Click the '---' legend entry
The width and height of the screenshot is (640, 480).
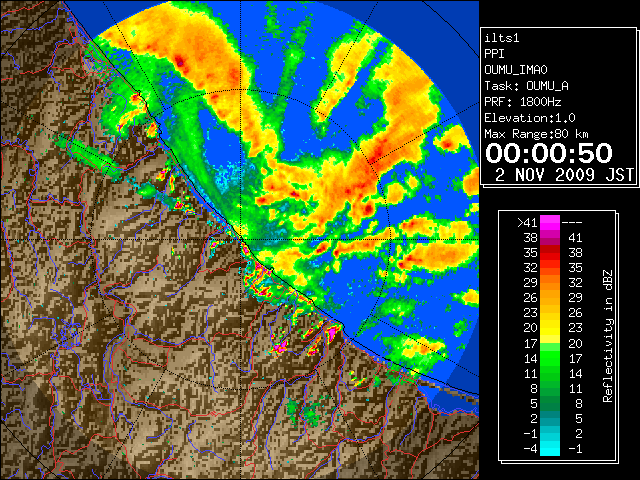[x=572, y=223]
